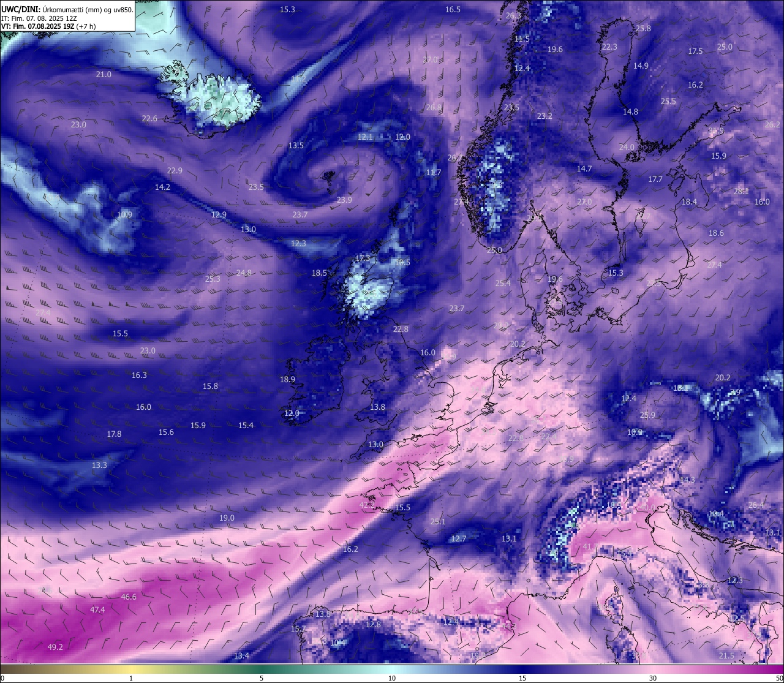Click the 19.0 value label

pyautogui.click(x=227, y=518)
